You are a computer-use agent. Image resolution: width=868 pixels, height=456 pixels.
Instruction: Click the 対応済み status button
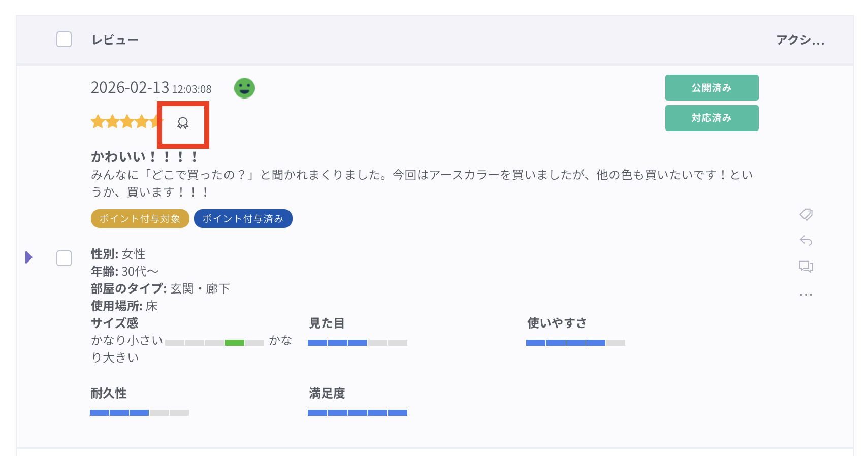click(712, 118)
